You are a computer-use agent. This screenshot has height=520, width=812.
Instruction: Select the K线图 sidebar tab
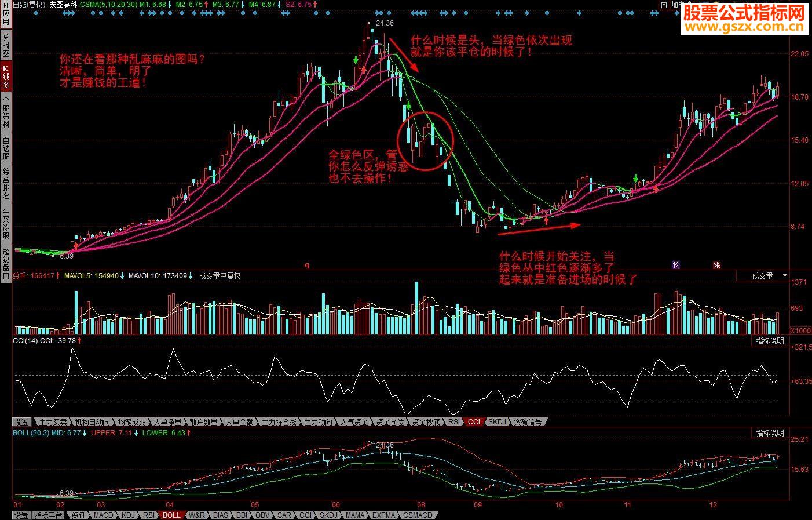tap(6, 77)
